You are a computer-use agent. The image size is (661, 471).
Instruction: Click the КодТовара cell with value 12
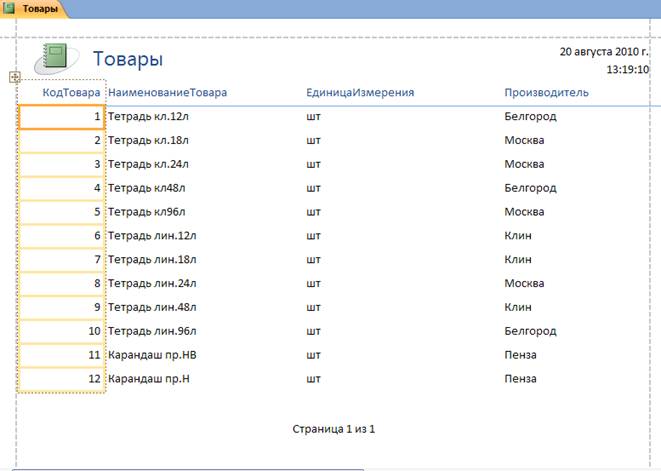pos(62,379)
